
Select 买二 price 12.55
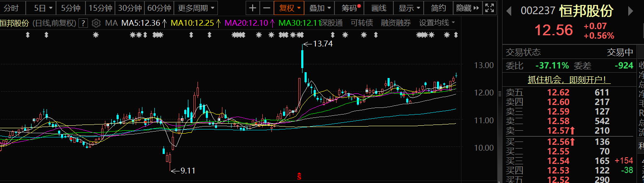pyautogui.click(x=558, y=151)
